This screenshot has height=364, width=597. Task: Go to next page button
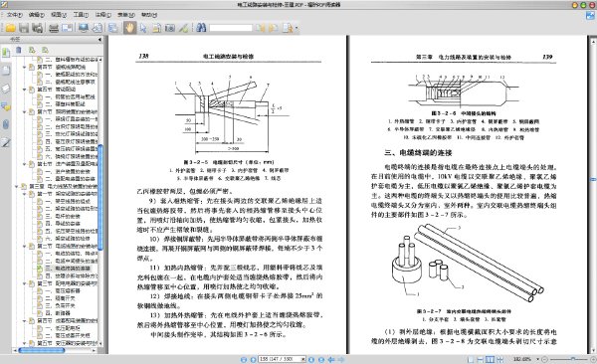click(x=311, y=359)
